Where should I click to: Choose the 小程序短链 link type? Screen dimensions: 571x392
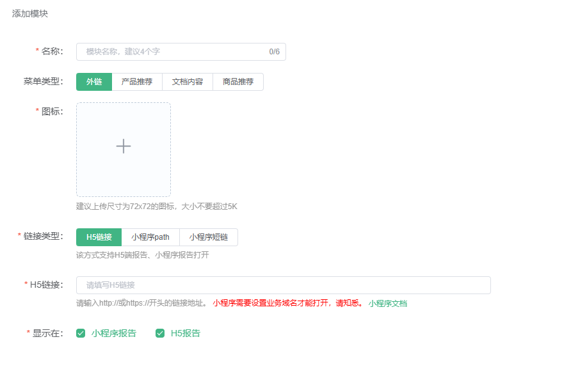pos(208,237)
